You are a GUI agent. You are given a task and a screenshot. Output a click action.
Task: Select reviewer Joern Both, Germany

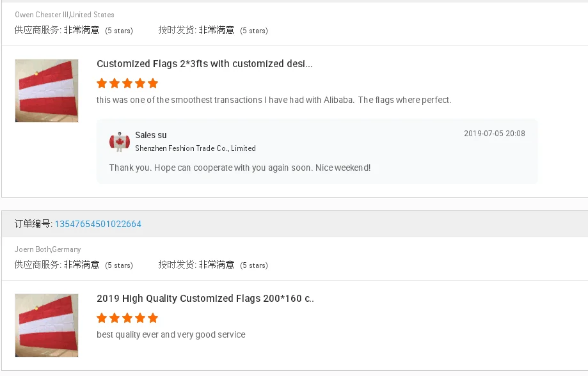point(48,249)
